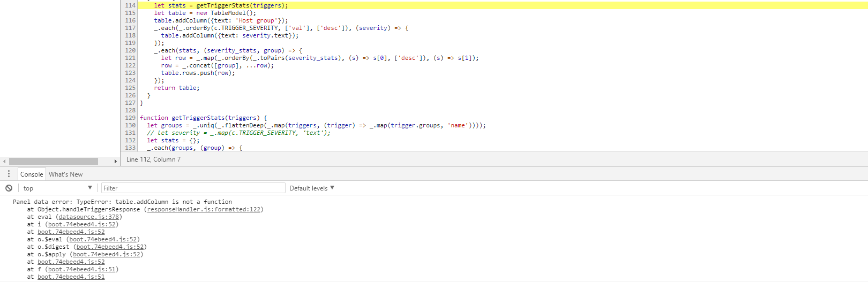
Task: Click code 'table.addColumn({text: 'Host group'});'
Action: point(221,20)
